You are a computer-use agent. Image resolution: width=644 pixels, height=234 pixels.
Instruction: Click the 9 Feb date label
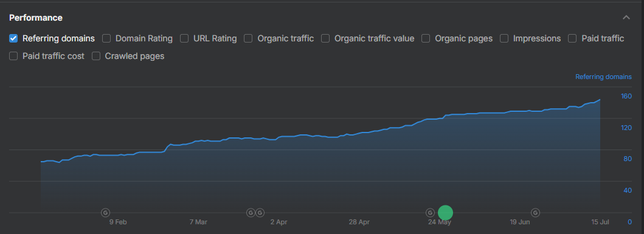(118, 222)
